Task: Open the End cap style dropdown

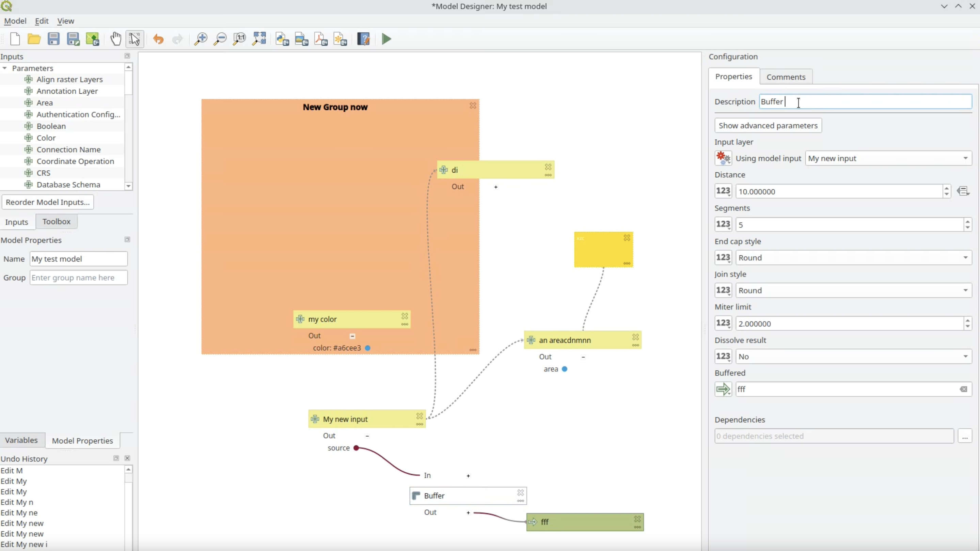Action: (x=853, y=257)
